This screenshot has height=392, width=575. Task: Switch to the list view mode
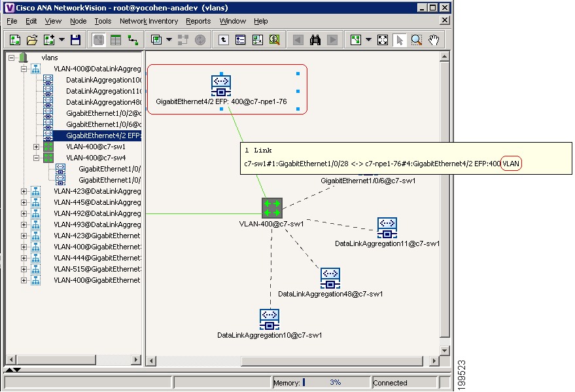[116, 40]
